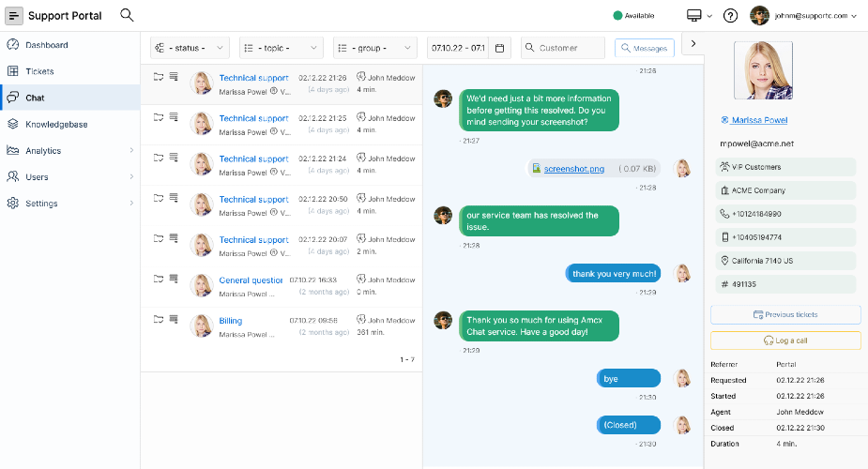Open the topic filter dropdown
The width and height of the screenshot is (868, 469).
point(282,48)
